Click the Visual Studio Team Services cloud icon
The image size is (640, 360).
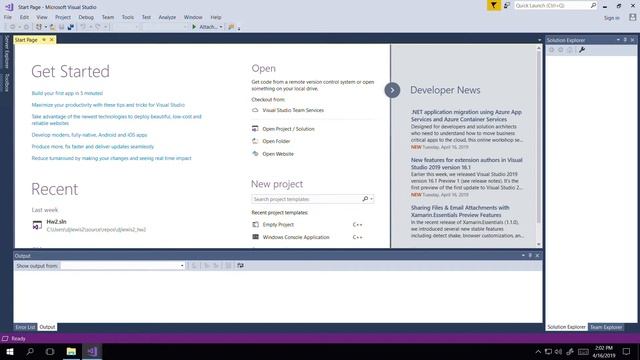[x=255, y=110]
